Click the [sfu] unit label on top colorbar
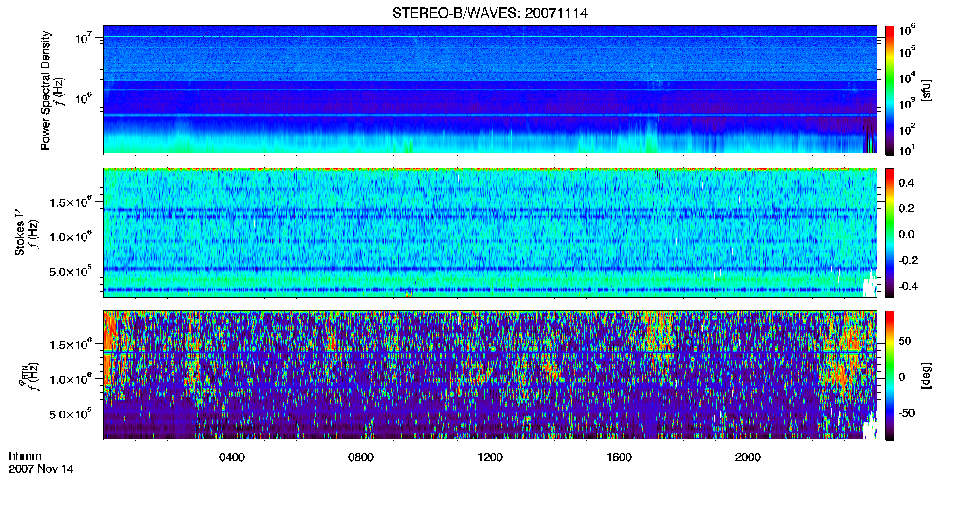 click(x=926, y=90)
